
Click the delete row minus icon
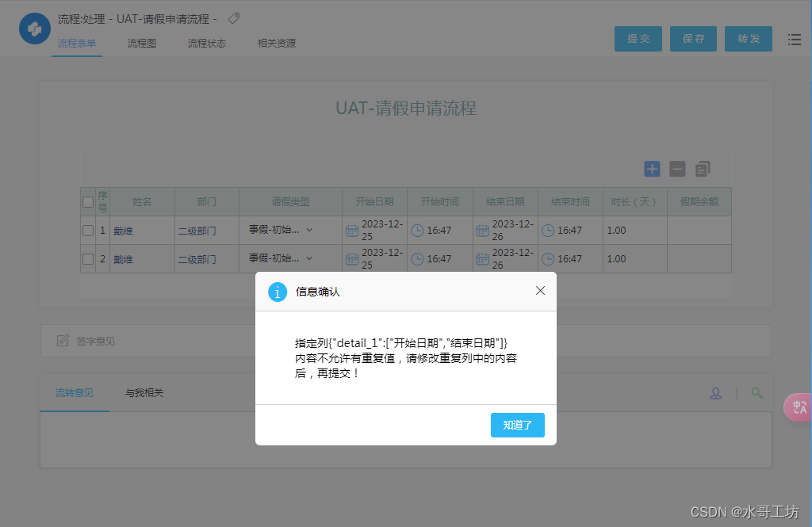677,169
